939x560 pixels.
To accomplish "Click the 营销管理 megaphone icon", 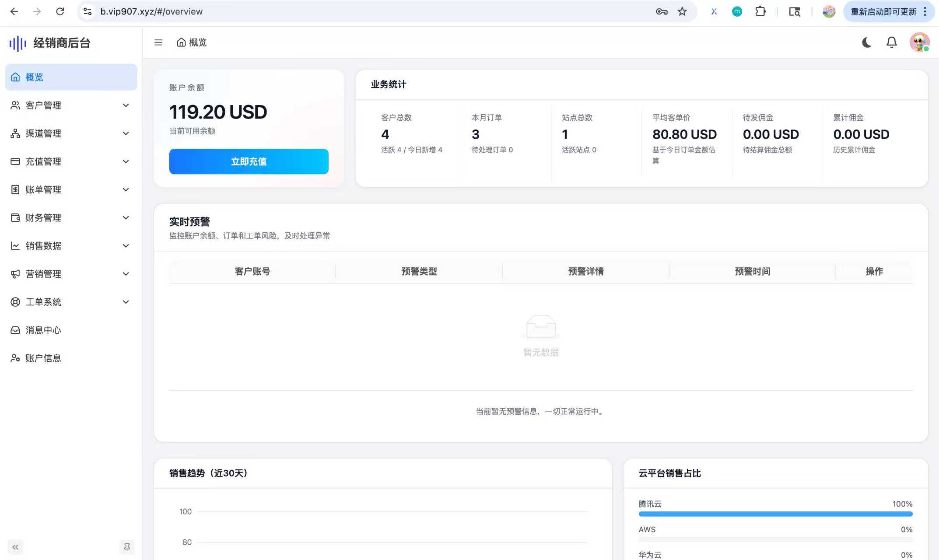I will click(x=15, y=274).
